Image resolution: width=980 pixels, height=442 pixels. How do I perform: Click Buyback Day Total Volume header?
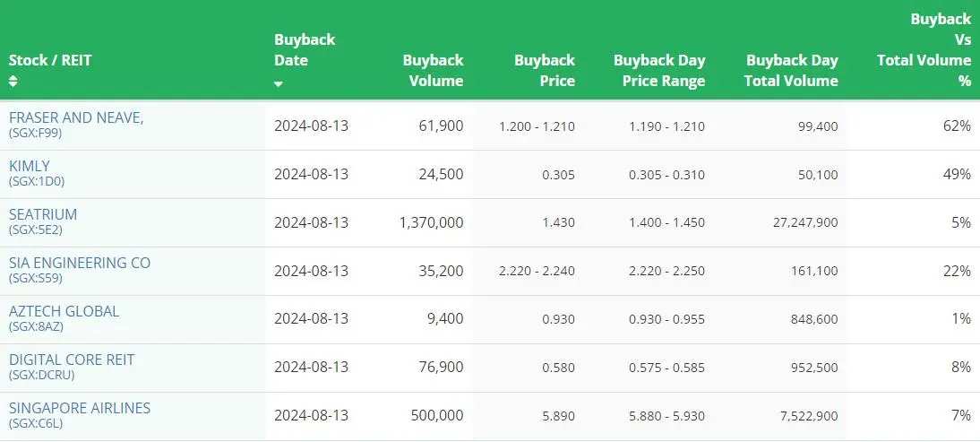click(x=791, y=71)
